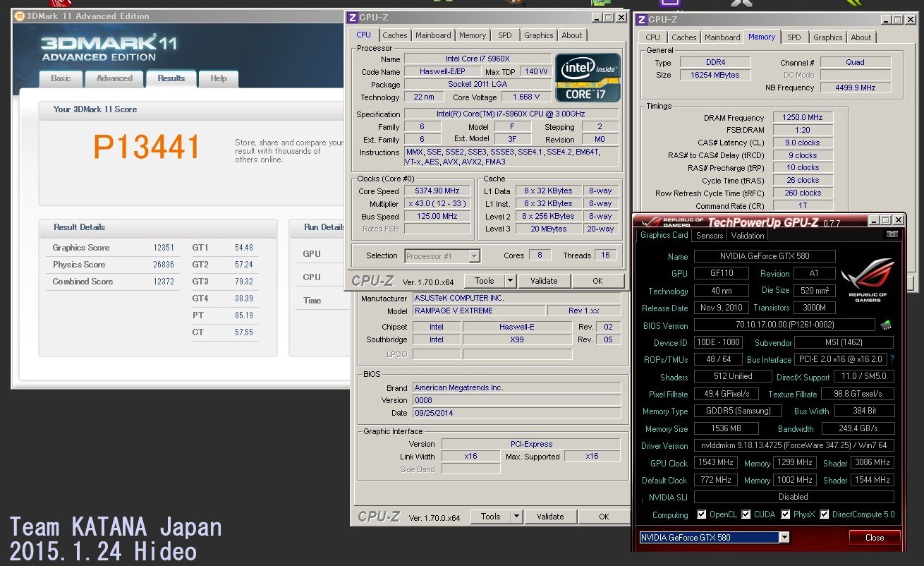Open SPD tab in CPU-Z CPU window

coord(505,35)
